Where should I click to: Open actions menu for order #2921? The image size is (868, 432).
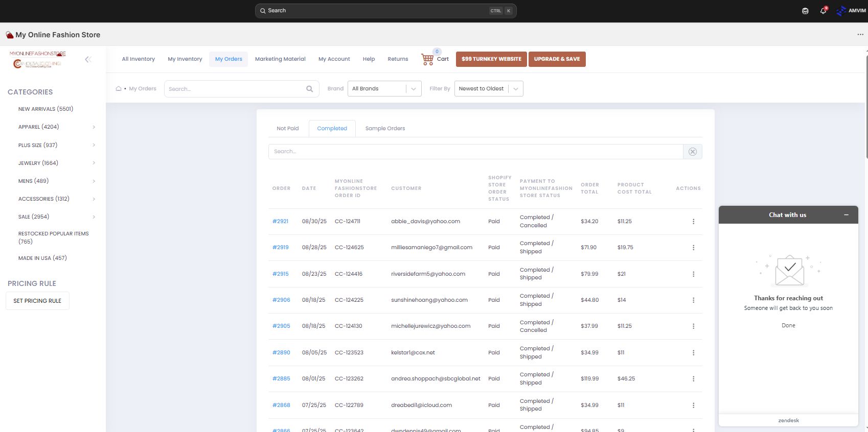(x=693, y=222)
